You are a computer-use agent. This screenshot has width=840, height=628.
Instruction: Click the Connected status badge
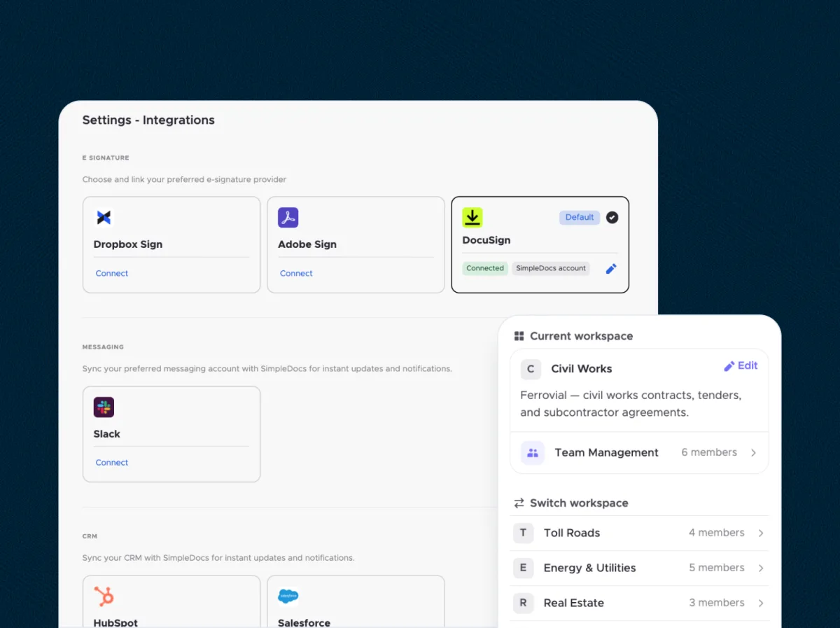click(x=485, y=268)
